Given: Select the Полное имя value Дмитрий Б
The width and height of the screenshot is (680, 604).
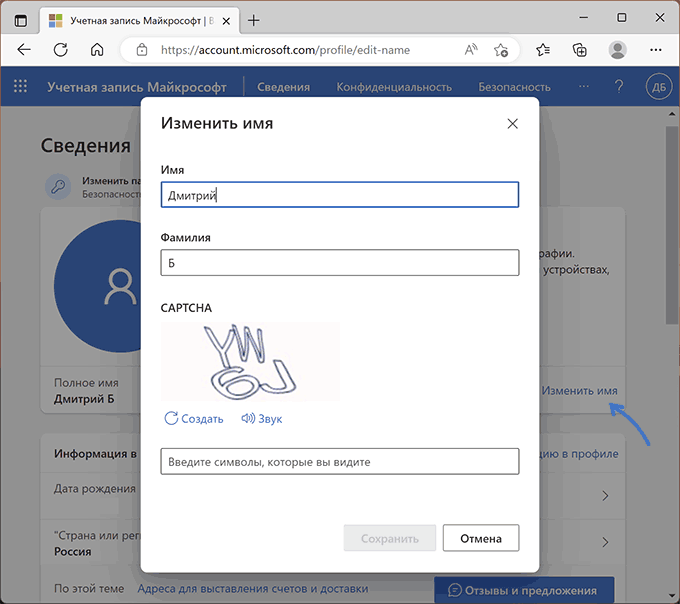Looking at the screenshot, I should tap(84, 399).
